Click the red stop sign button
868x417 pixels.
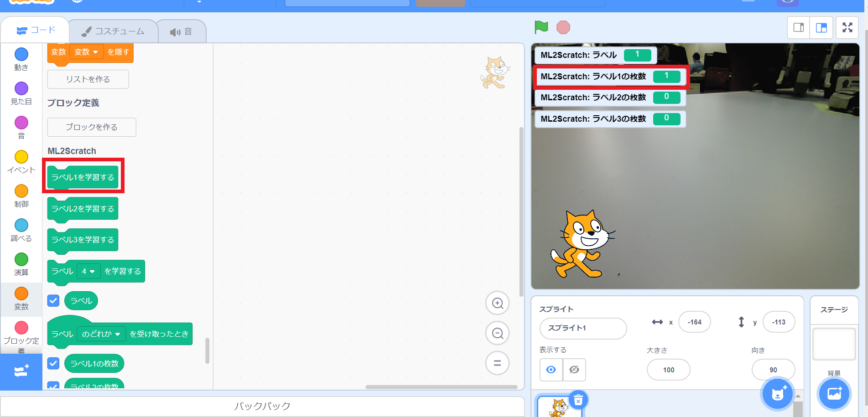point(563,27)
